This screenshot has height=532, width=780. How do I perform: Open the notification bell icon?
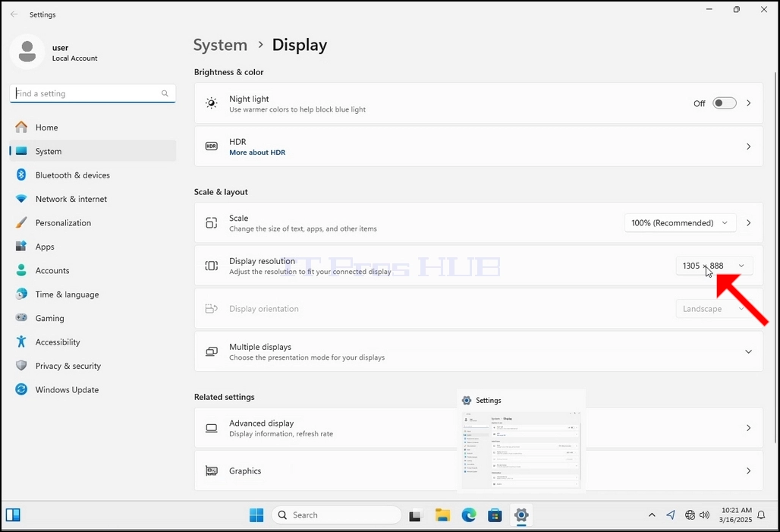(x=761, y=515)
